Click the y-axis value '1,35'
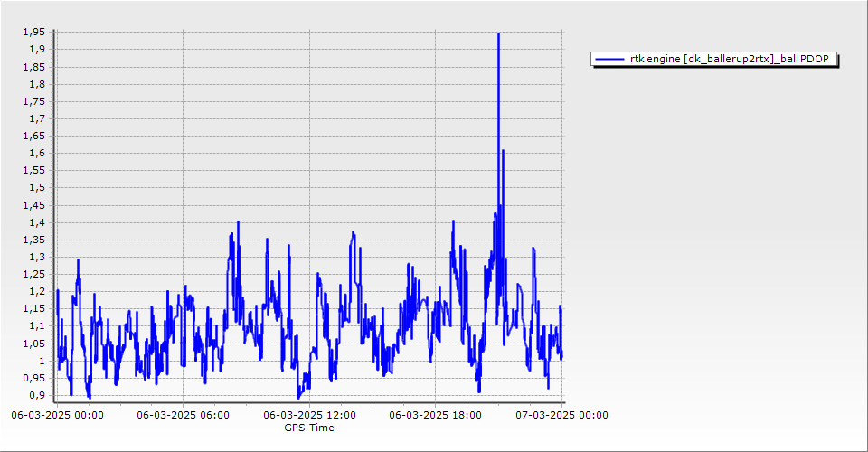Image resolution: width=868 pixels, height=452 pixels. [x=33, y=240]
